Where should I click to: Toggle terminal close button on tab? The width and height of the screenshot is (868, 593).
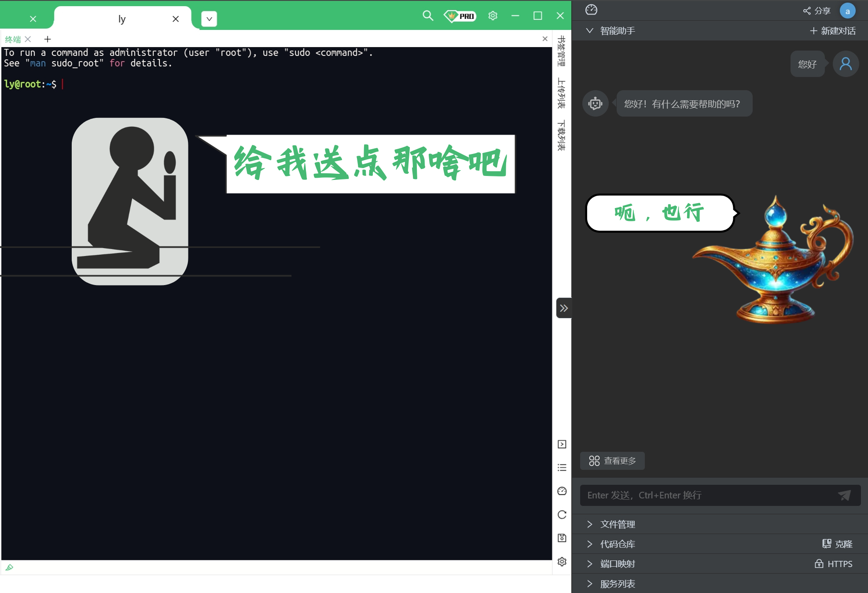click(28, 38)
